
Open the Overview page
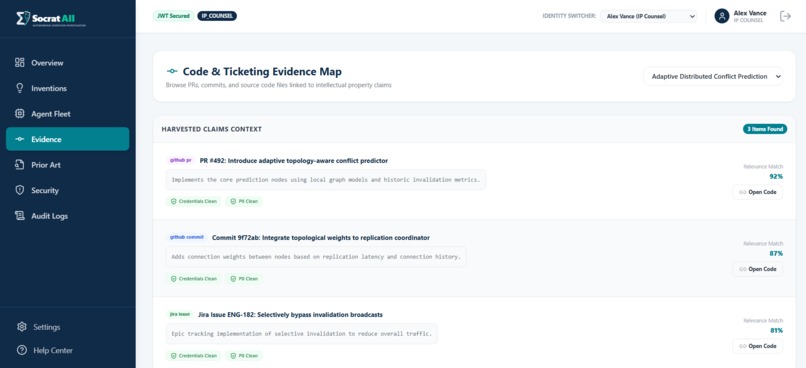tap(67, 63)
